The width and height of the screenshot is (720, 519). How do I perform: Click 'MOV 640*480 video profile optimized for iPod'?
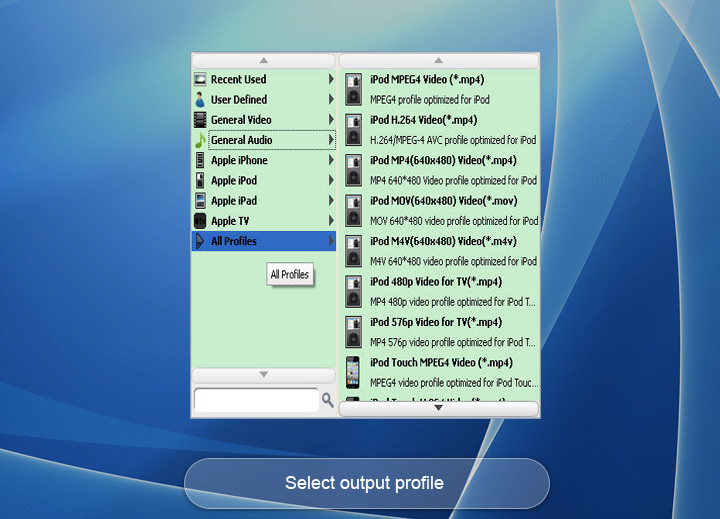pos(454,221)
